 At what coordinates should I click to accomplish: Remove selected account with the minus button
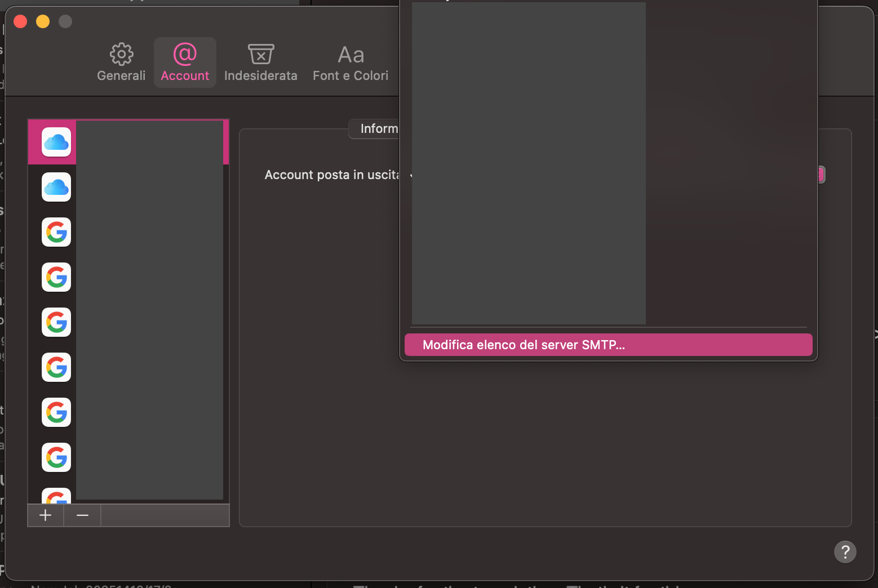click(82, 515)
